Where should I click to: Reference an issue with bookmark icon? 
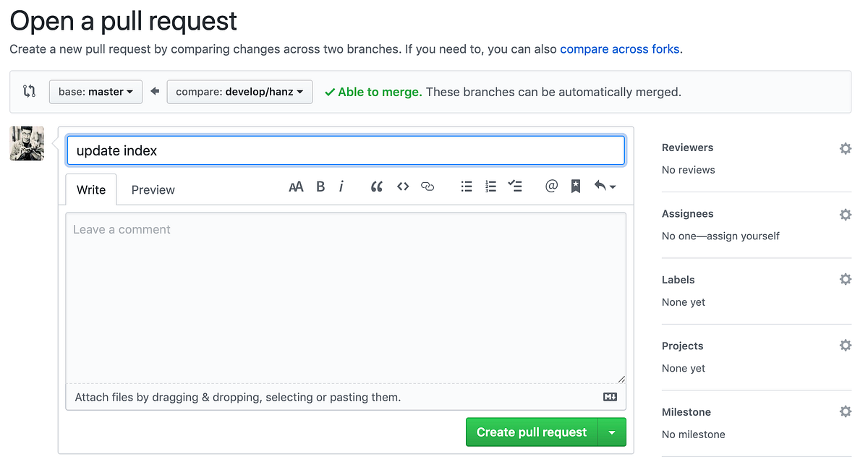(576, 187)
